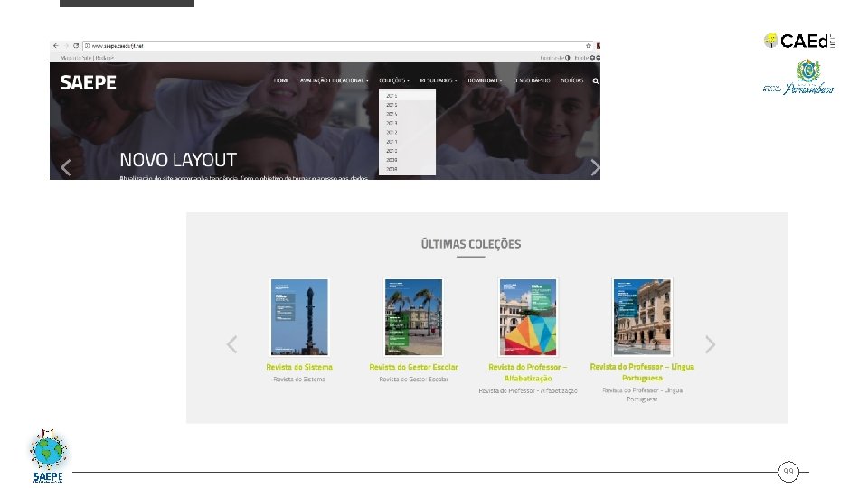Open the Revista do Gestor Escolar cover thumbnail

[413, 317]
